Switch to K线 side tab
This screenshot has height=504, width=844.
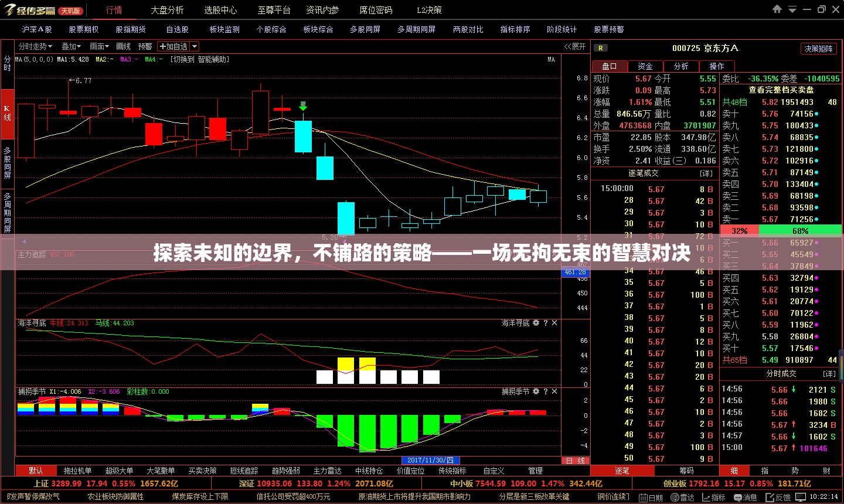(x=7, y=113)
